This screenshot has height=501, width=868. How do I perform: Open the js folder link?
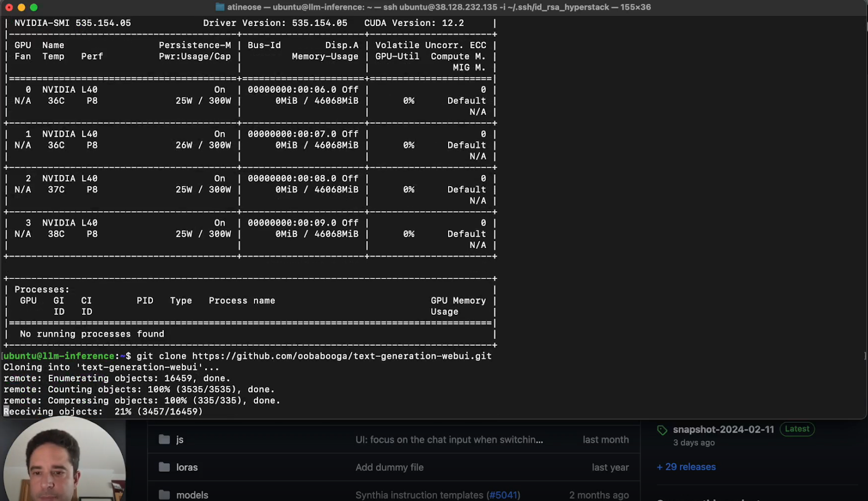pos(180,440)
